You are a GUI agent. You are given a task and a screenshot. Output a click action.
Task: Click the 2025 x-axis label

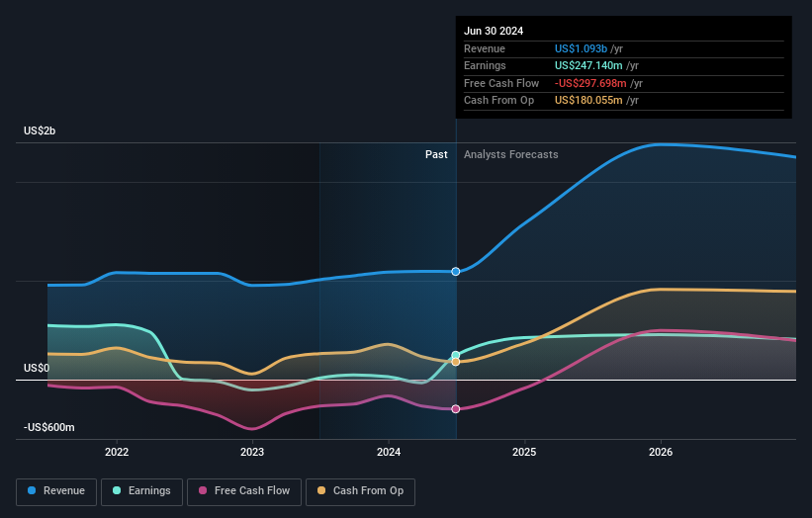pyautogui.click(x=524, y=452)
